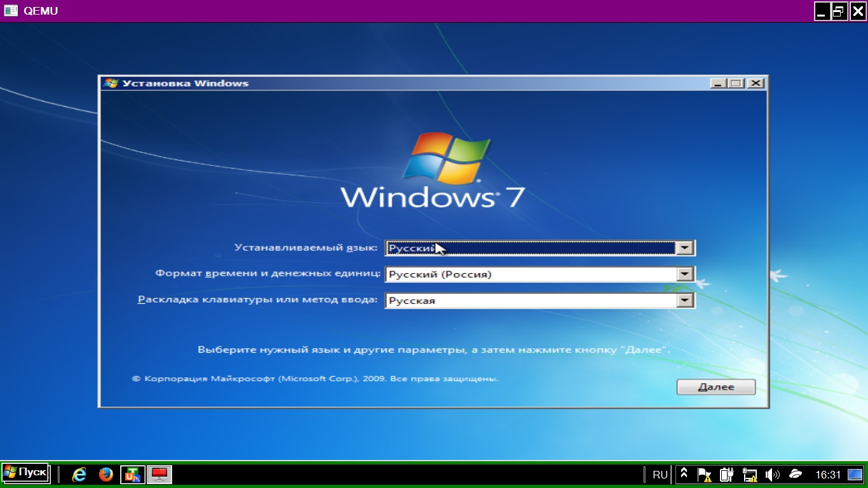Click the cloud-shaped tray icon
This screenshot has width=868, height=488.
795,474
